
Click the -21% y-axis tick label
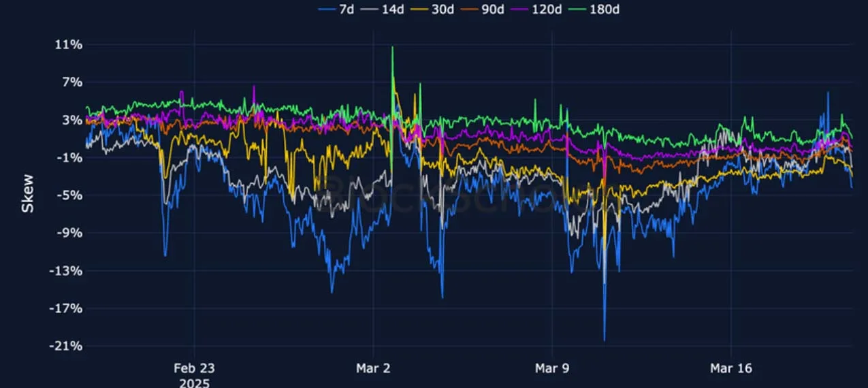click(67, 346)
